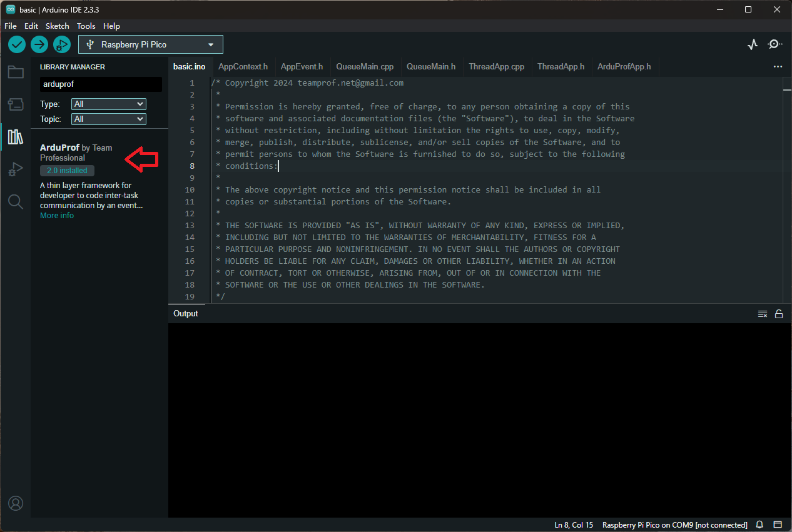The image size is (792, 532).
Task: Open the Search magnifier sidebar icon
Action: (x=16, y=201)
